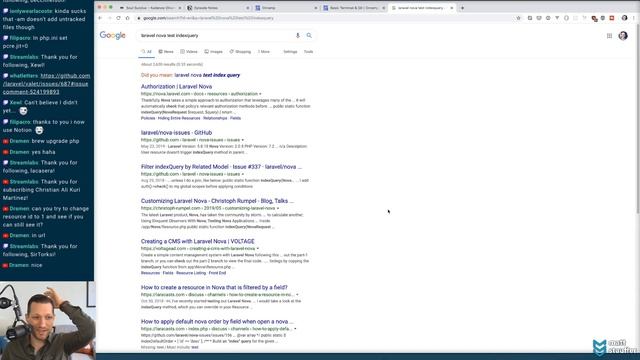
Task: Open 'Customizing Laravel Nova - Christoph Rumpel' result
Action: click(x=217, y=201)
